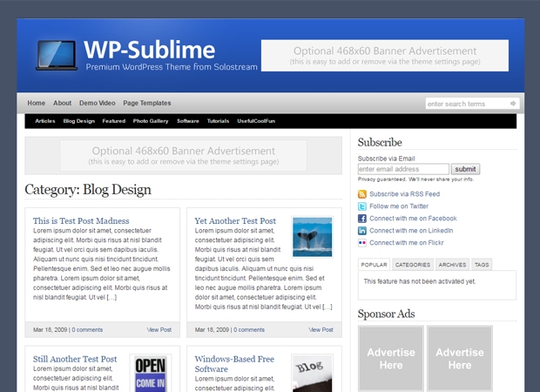The width and height of the screenshot is (540, 392).
Task: Click View Post for Test Post Madness
Action: click(159, 329)
